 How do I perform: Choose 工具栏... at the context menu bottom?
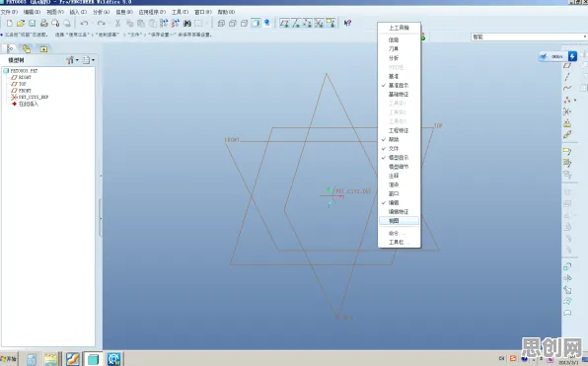coord(399,243)
